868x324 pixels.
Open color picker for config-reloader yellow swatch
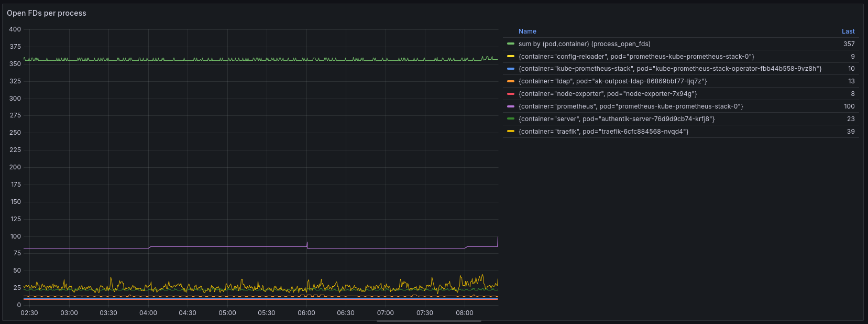pyautogui.click(x=511, y=57)
